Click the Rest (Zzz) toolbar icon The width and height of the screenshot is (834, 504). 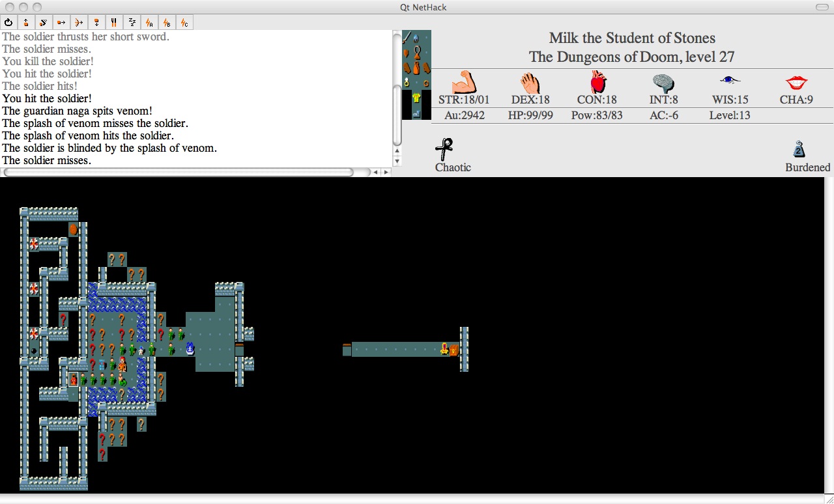pyautogui.click(x=132, y=23)
